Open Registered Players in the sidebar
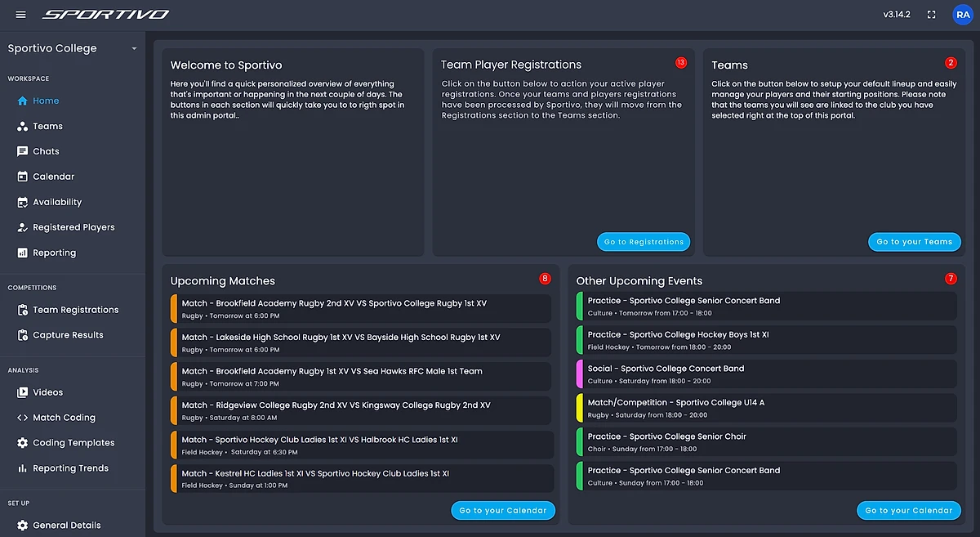 tap(73, 227)
